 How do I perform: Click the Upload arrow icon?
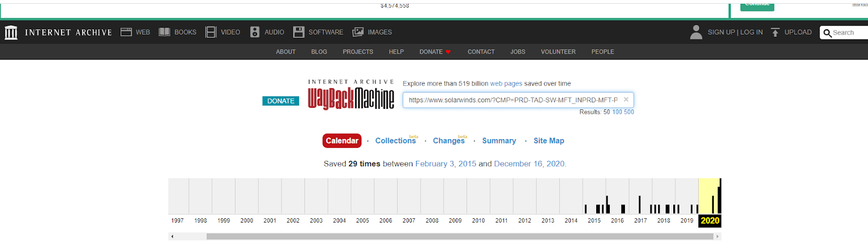click(x=775, y=32)
